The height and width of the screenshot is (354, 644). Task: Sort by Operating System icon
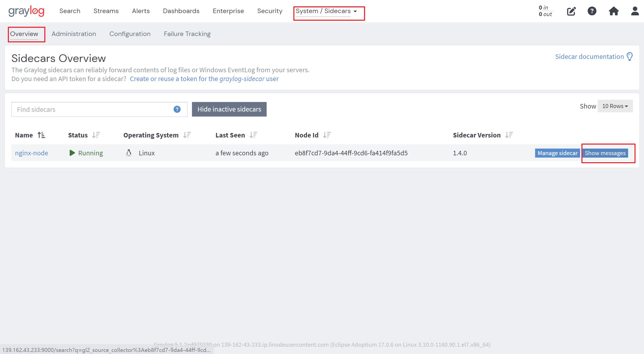[187, 135]
